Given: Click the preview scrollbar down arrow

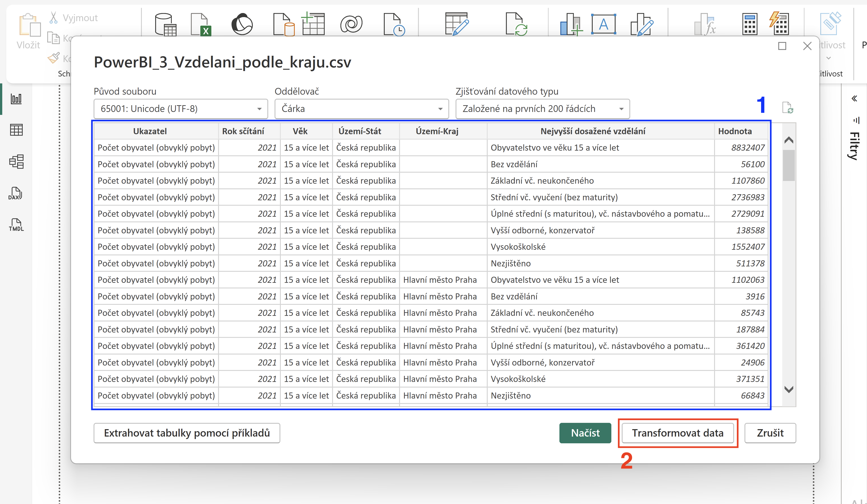Looking at the screenshot, I should (x=789, y=389).
